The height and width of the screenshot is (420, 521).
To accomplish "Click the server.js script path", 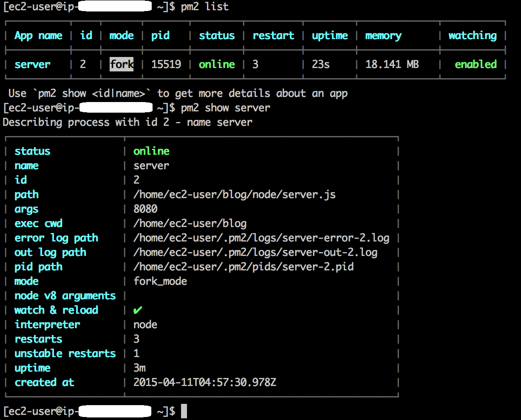I will (234, 195).
